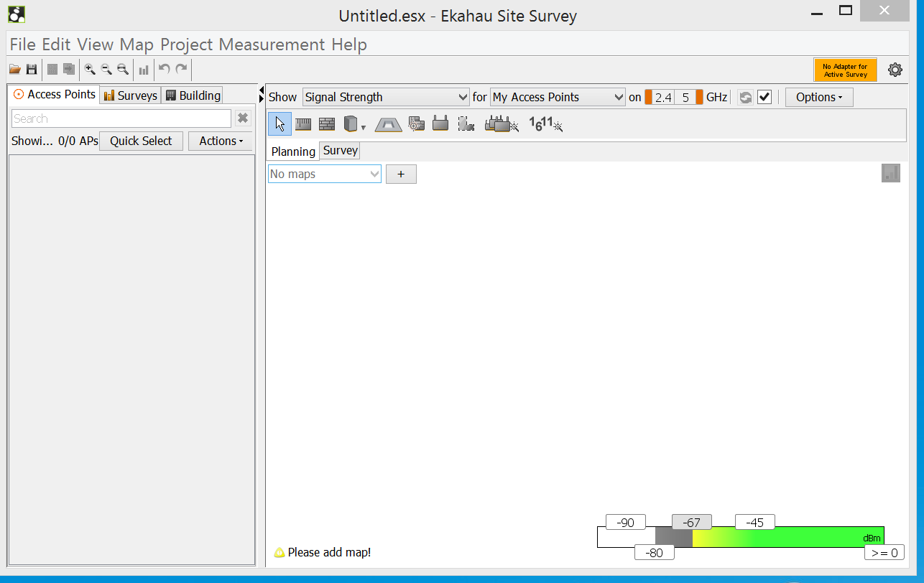924x583 pixels.
Task: Open the Edit menu
Action: [x=56, y=45]
